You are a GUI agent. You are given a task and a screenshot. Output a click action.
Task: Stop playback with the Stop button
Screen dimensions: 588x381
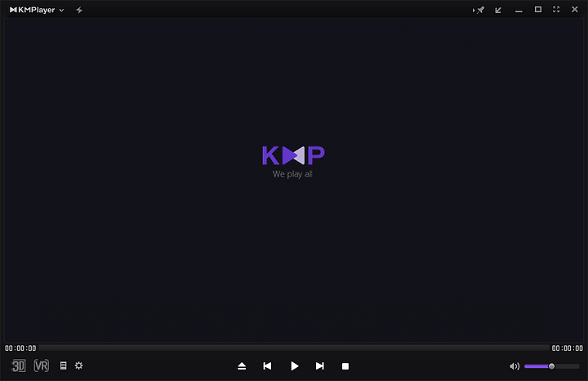pyautogui.click(x=345, y=366)
